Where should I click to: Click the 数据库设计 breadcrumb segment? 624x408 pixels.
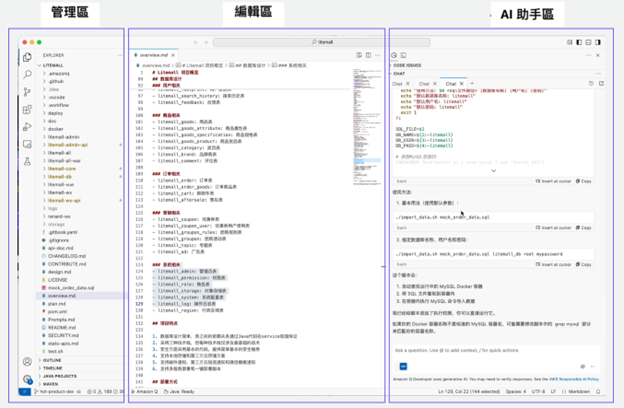click(250, 65)
